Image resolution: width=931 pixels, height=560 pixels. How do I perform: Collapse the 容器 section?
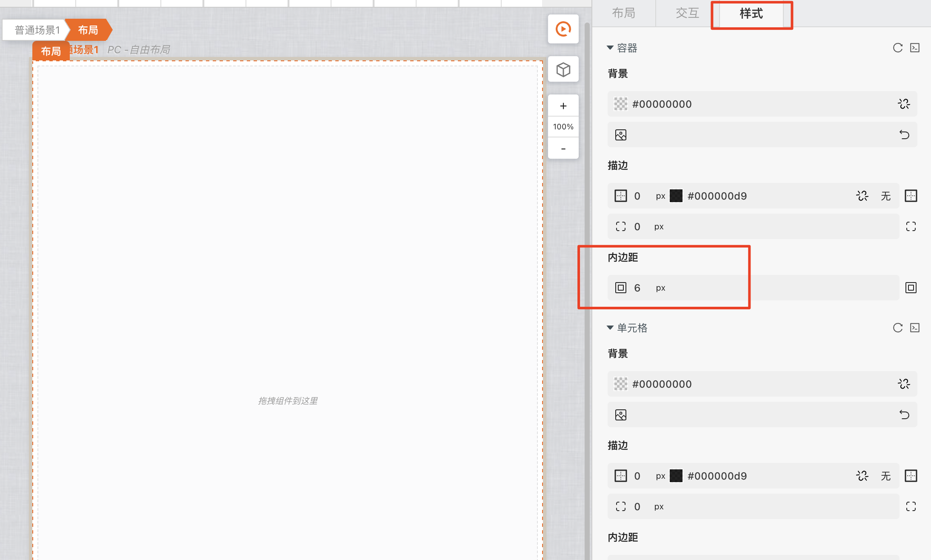(x=610, y=48)
